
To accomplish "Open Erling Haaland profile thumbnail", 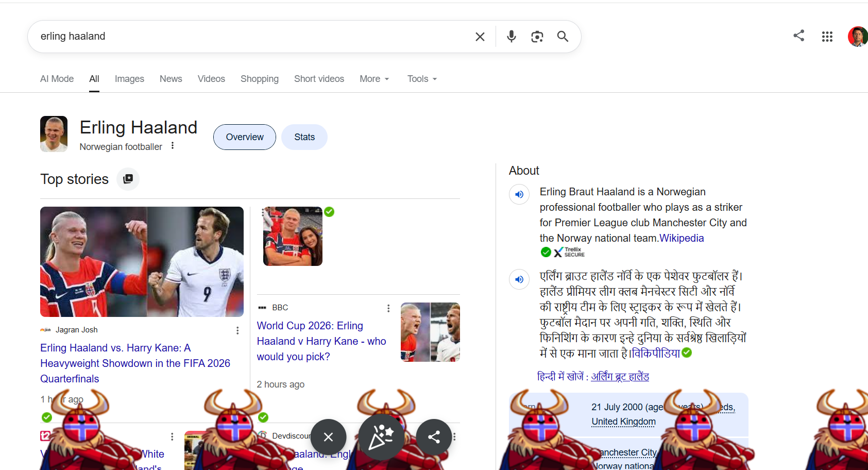I will pos(54,134).
